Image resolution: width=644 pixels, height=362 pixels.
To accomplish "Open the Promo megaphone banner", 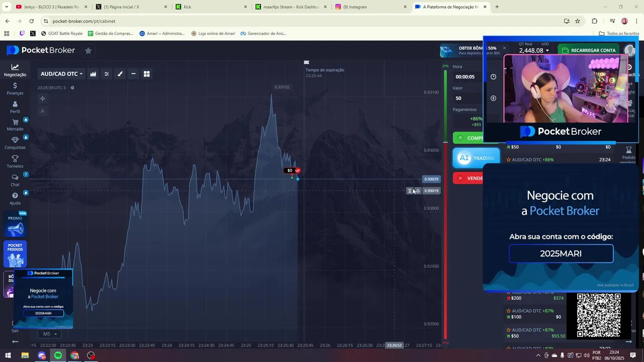I will (15, 225).
